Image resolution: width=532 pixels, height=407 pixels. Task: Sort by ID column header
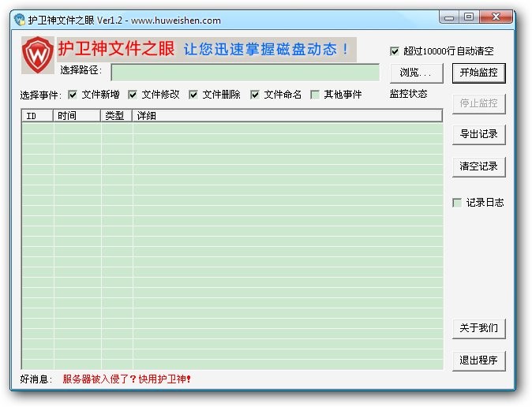click(37, 116)
